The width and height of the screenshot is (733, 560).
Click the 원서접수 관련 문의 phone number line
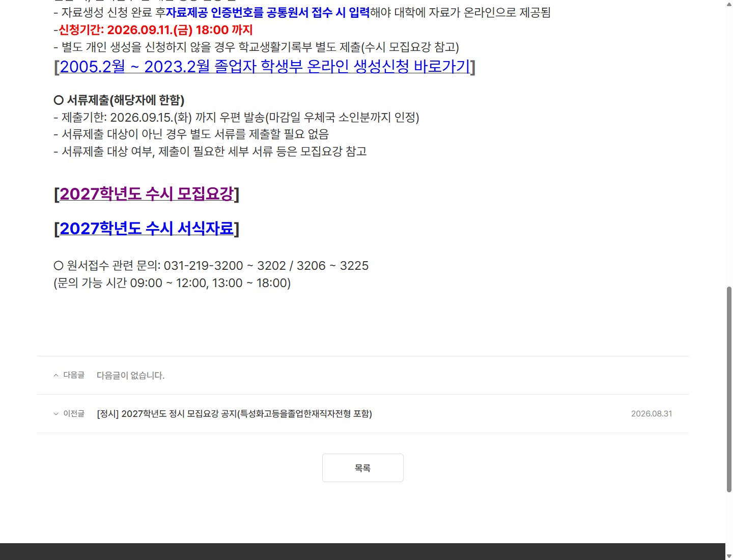coord(211,266)
